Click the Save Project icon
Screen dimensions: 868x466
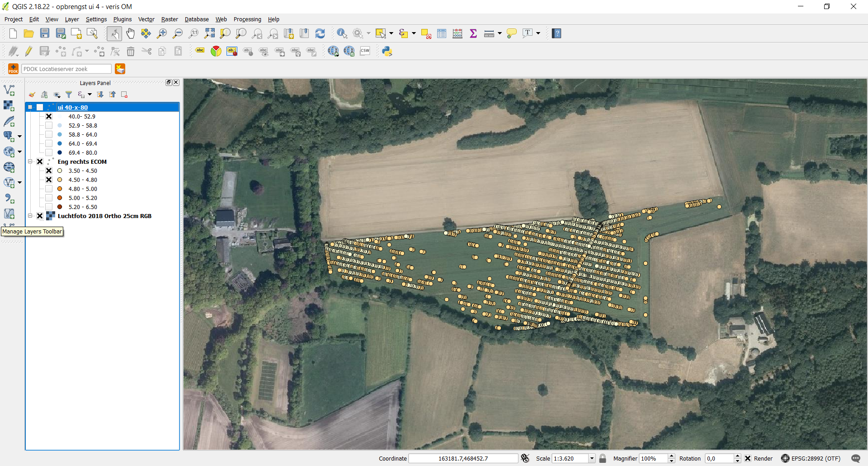pyautogui.click(x=44, y=33)
